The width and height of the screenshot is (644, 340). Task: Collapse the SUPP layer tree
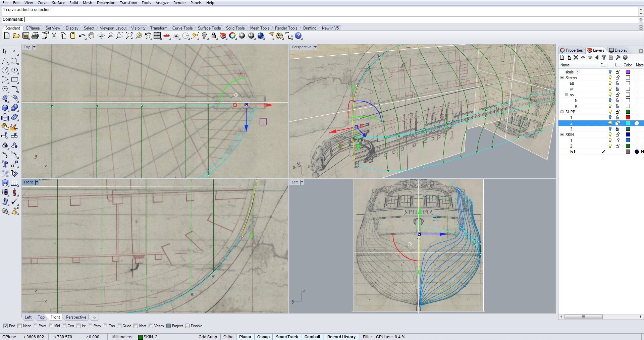click(562, 112)
